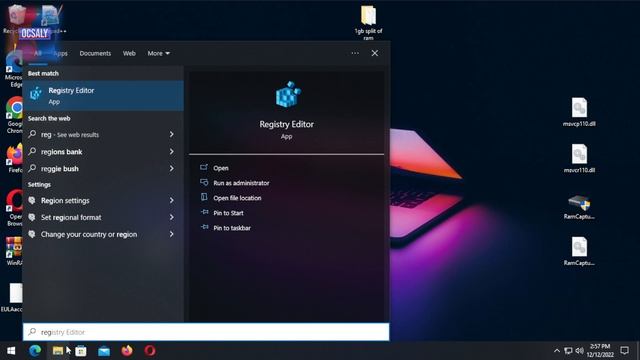Click the Set regional format gear icon
This screenshot has width=640, height=360.
[x=32, y=218]
